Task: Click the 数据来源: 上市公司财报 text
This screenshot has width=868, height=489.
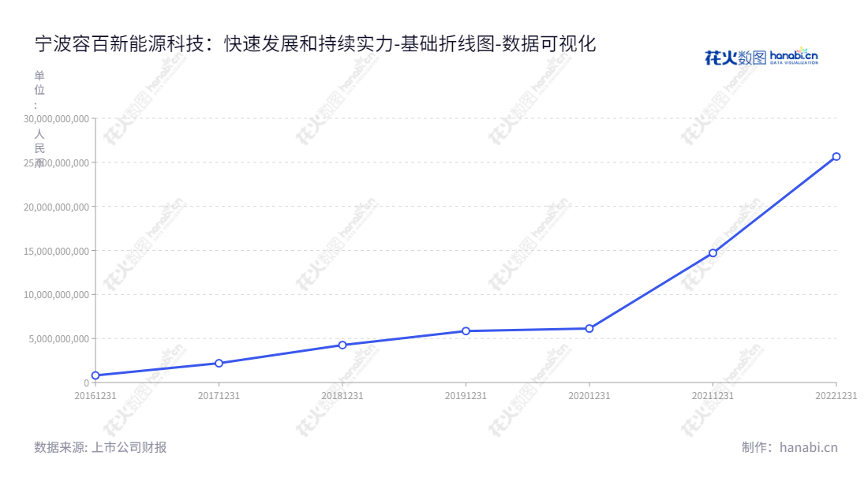Action: tap(100, 447)
